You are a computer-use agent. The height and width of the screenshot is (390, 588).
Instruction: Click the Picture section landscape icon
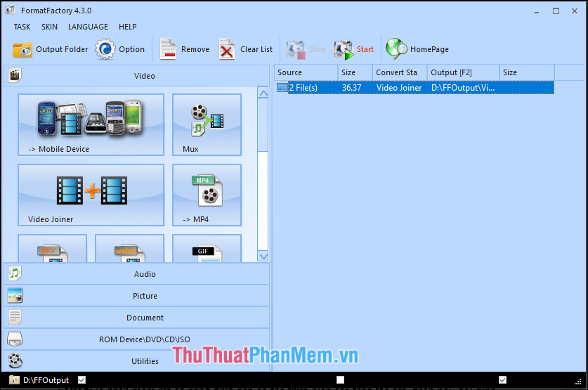coord(15,296)
